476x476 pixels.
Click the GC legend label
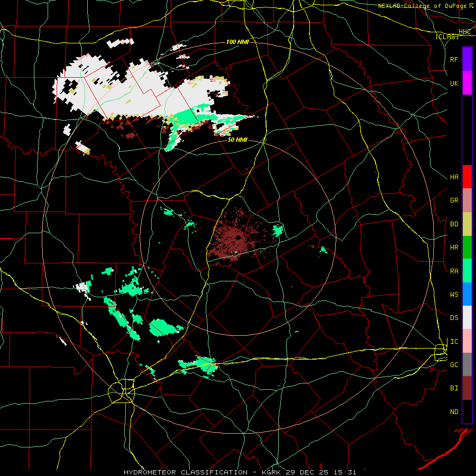pos(454,365)
